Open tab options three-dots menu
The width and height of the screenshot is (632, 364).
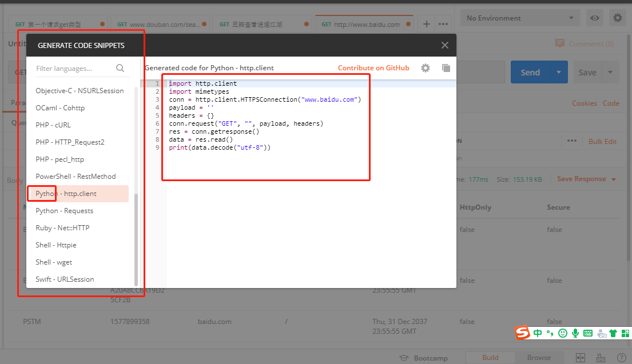point(443,24)
